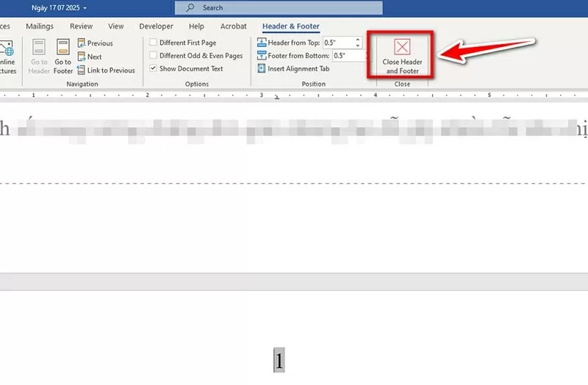Insert Online Pictures

[7, 57]
